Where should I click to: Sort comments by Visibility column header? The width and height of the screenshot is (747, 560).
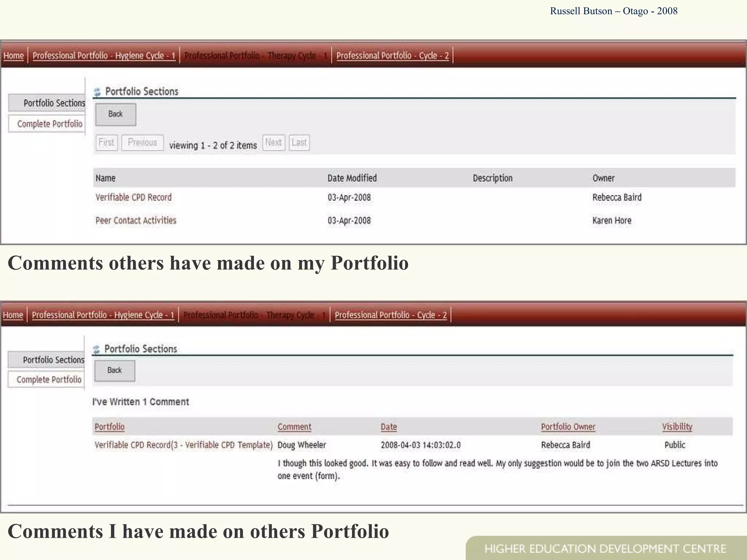coord(677,427)
